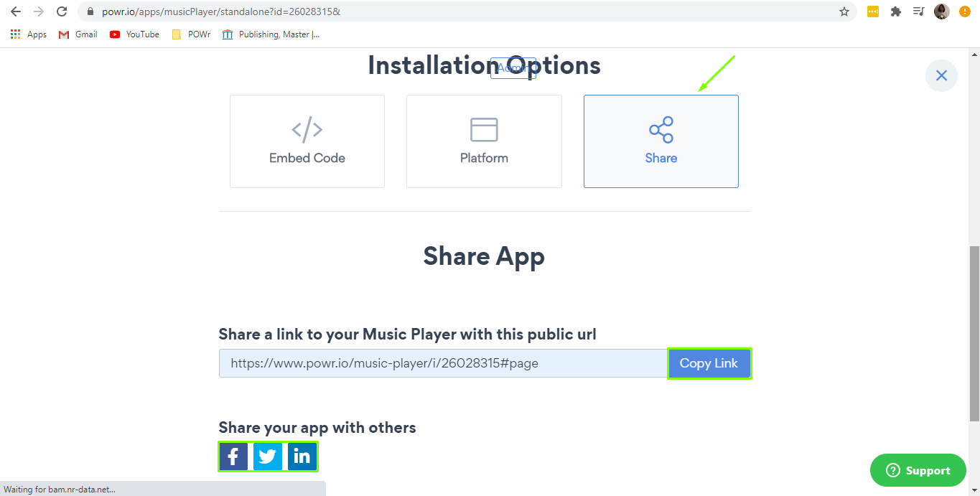Click the page vertical scrollbar

(974, 334)
